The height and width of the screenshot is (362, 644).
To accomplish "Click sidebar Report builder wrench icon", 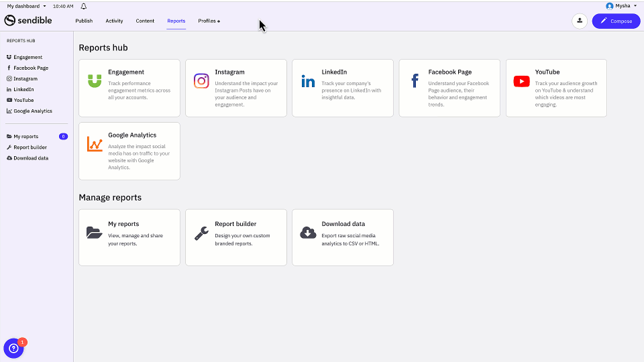I will 9,147.
